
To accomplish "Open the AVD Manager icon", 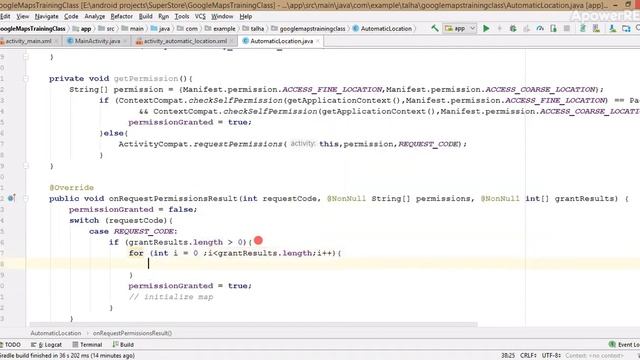I will [596, 29].
